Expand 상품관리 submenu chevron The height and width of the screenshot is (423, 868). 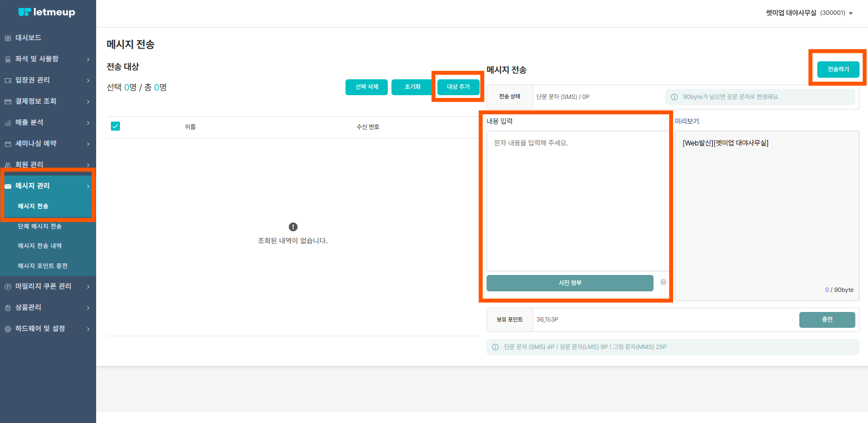click(88, 308)
